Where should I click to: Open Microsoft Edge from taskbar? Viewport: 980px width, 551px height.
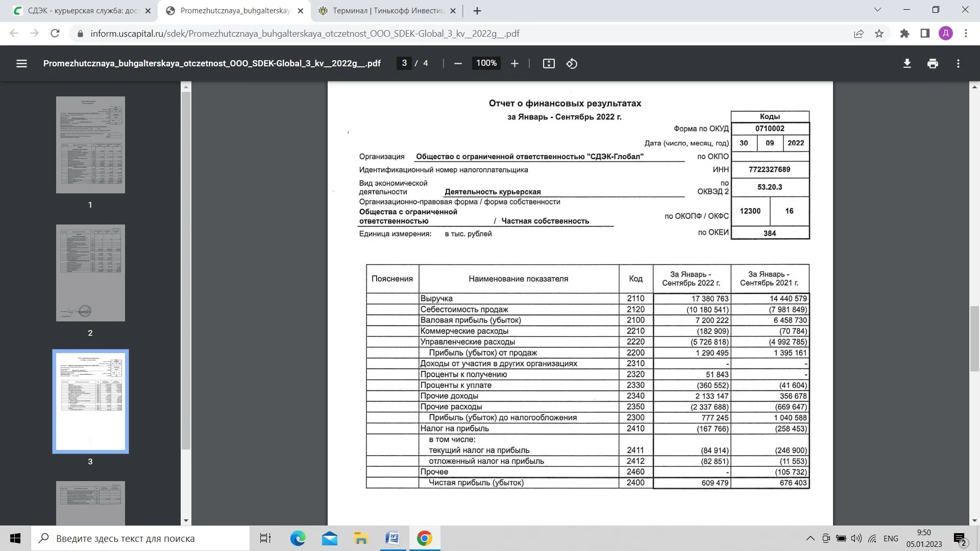coord(298,538)
